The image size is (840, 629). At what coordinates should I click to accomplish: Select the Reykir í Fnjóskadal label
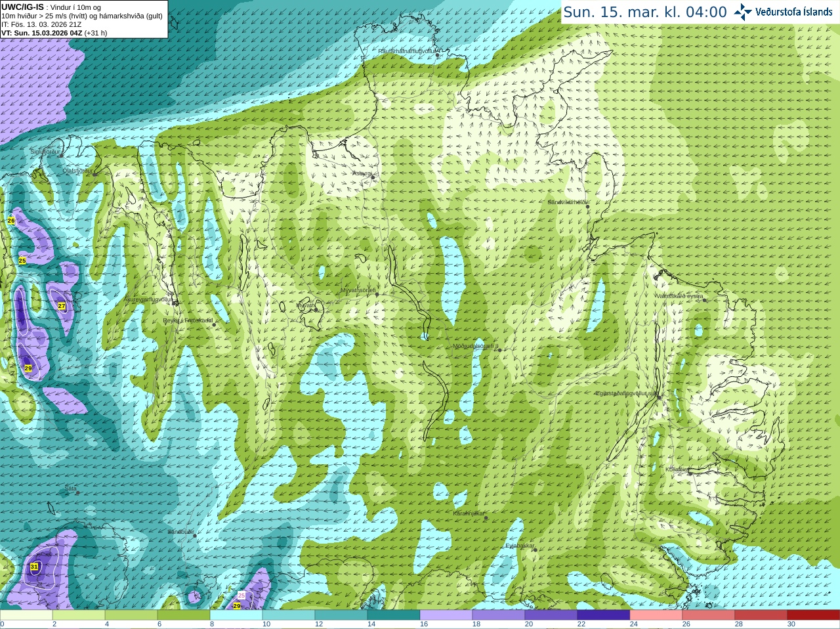[x=188, y=320]
